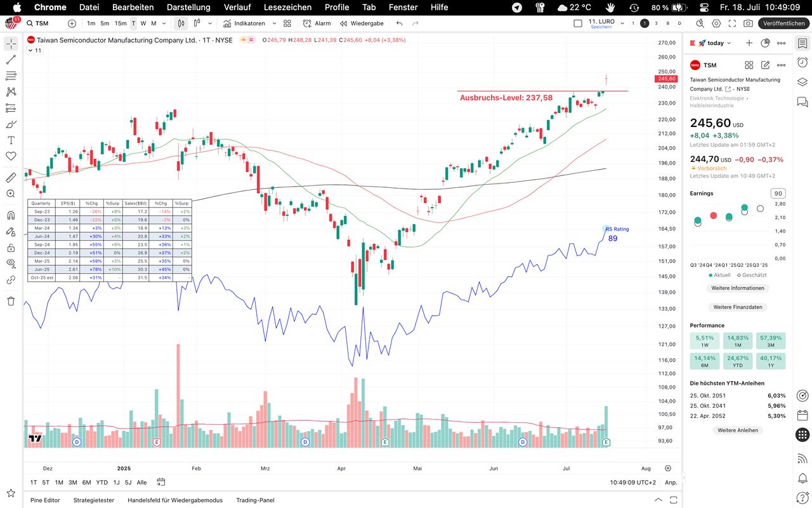The height and width of the screenshot is (508, 812).
Task: Pick the ruler measurement tool
Action: click(x=11, y=178)
